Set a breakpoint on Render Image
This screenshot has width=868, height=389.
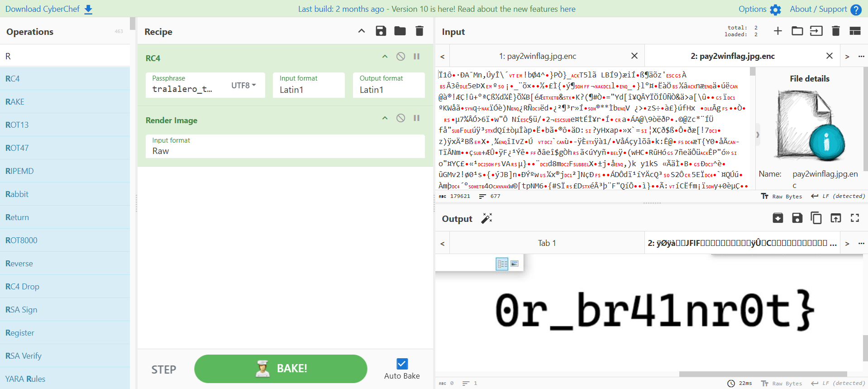tap(417, 118)
